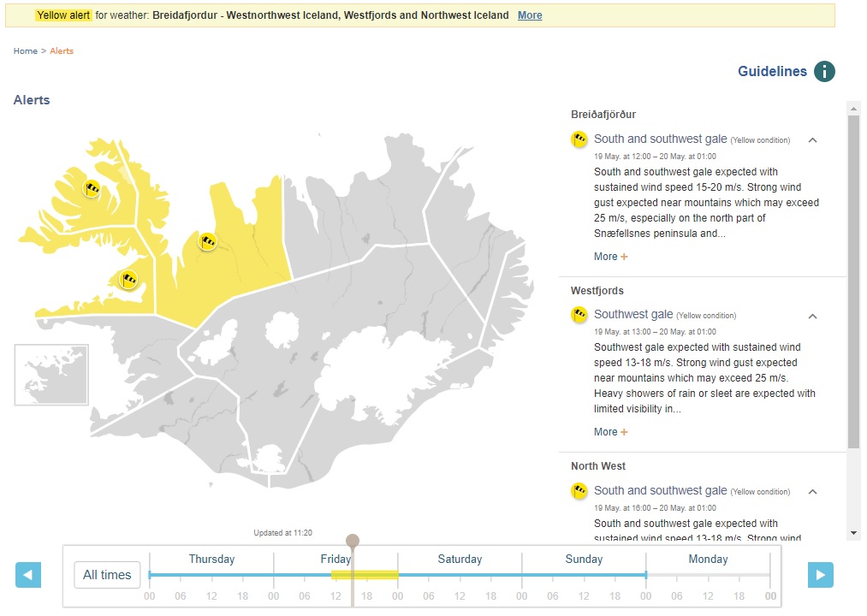This screenshot has width=867, height=616.
Task: Collapse the Breiðafjörður alert details
Action: (x=812, y=140)
